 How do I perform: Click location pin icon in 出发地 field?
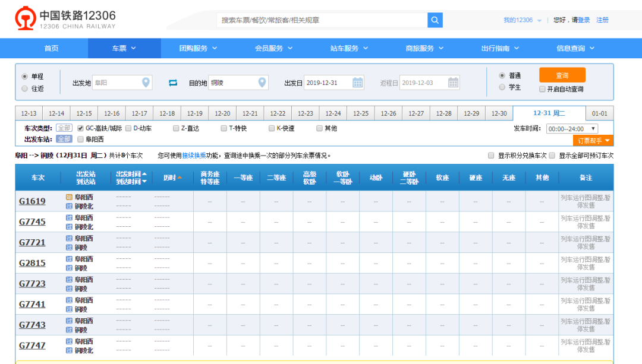(x=146, y=83)
